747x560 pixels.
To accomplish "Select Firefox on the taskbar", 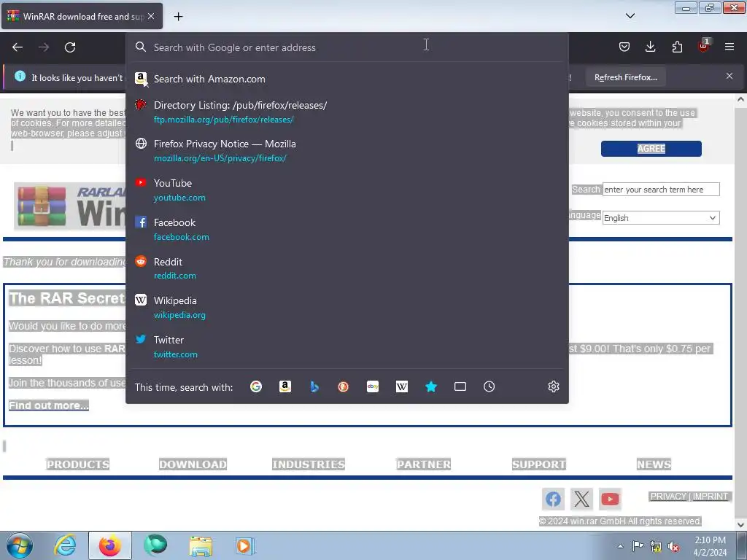I will [109, 545].
